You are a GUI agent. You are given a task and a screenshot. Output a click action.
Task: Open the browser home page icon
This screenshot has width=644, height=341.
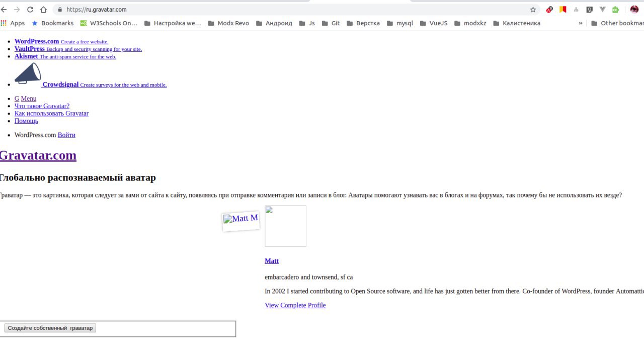44,10
